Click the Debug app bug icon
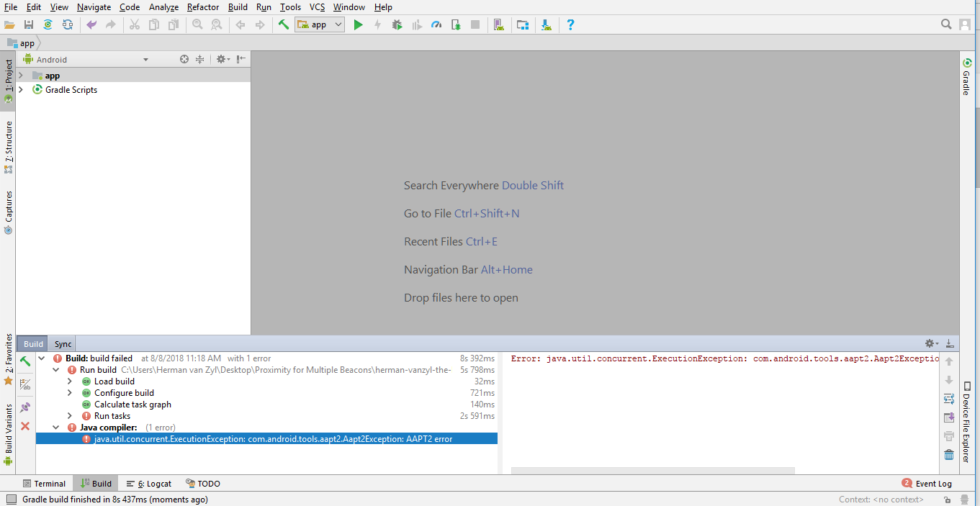This screenshot has height=506, width=980. (x=397, y=24)
